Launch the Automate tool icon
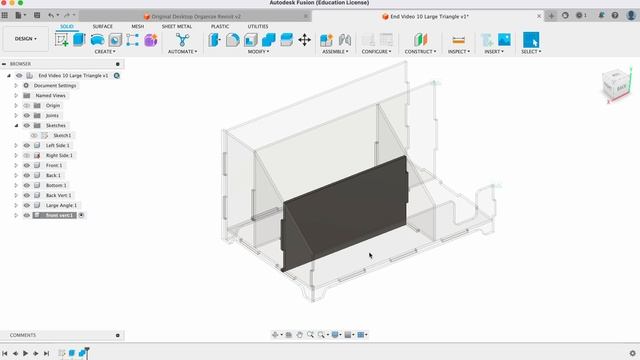The height and width of the screenshot is (360, 640). pyautogui.click(x=182, y=40)
